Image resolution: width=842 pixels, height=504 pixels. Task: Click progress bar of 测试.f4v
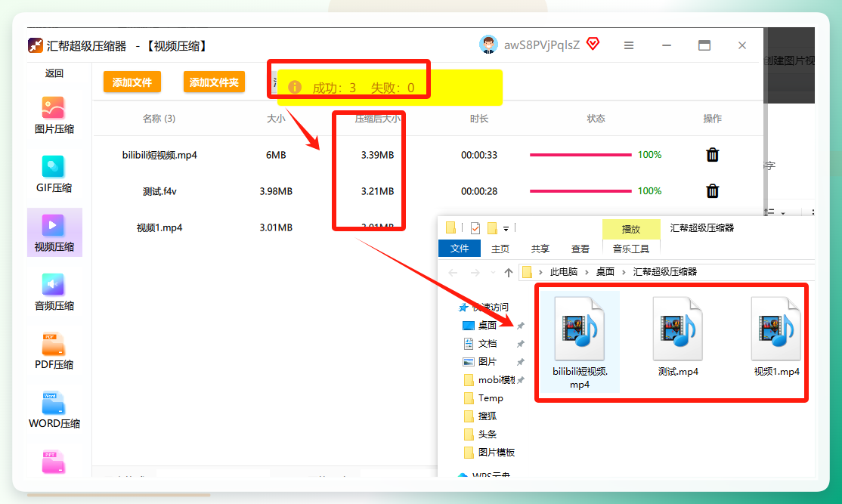[580, 191]
